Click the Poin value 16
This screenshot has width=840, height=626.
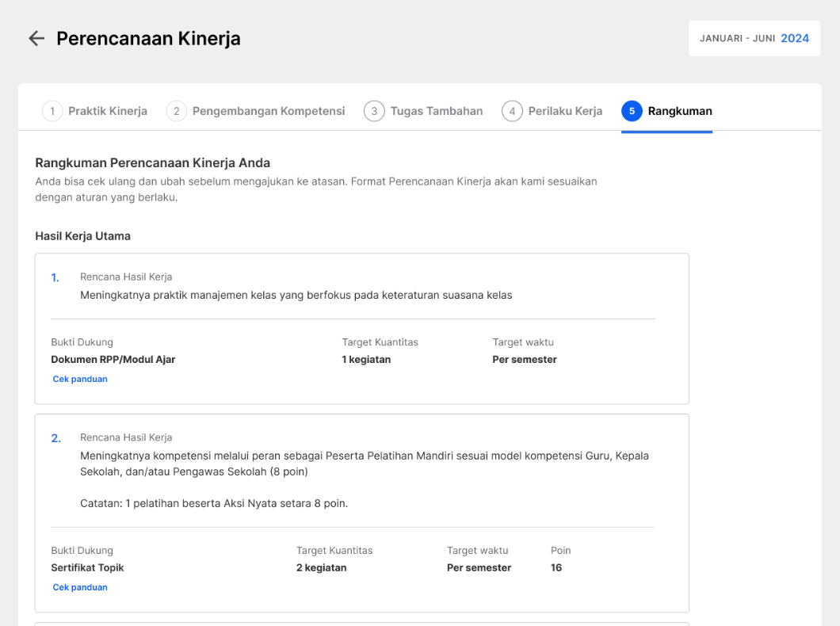click(556, 567)
